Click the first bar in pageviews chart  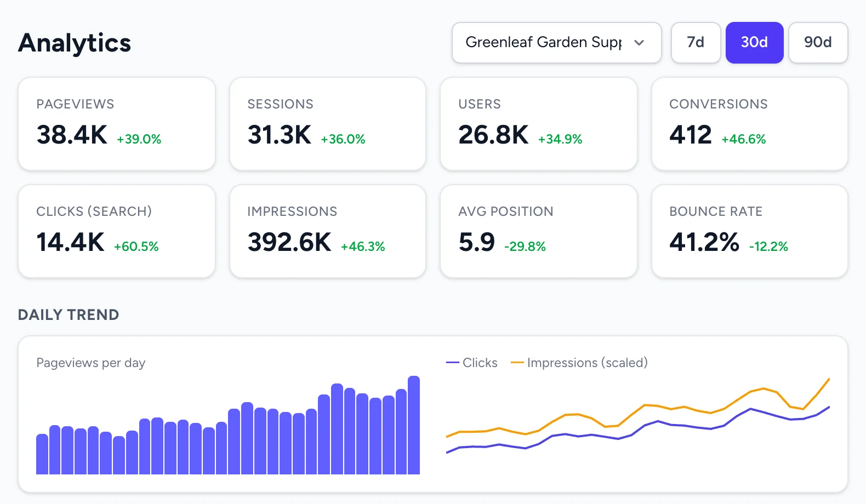coord(42,454)
